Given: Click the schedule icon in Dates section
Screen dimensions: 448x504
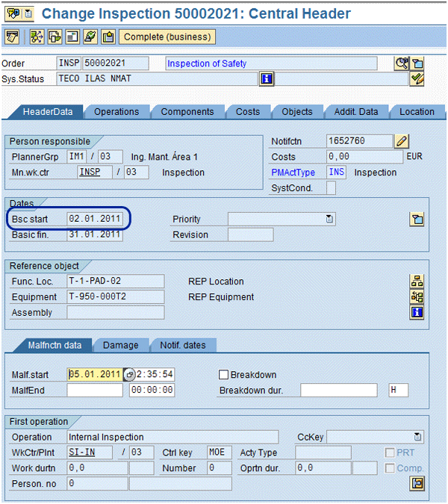Looking at the screenshot, I should 417,219.
